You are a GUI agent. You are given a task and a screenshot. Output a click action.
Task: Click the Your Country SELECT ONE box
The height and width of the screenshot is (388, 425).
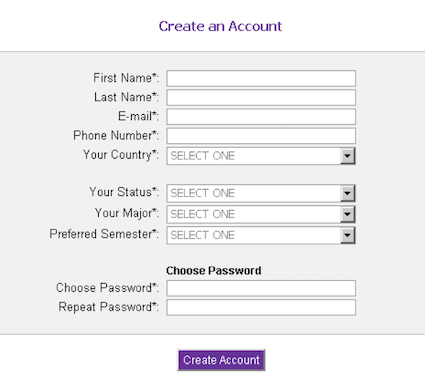[261, 156]
